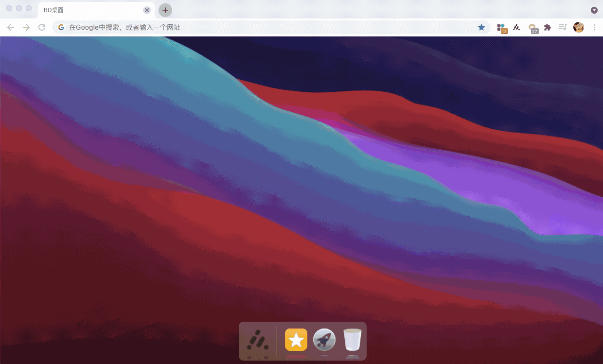Open a new tab with plus button
Image resolution: width=603 pixels, height=364 pixels.
click(x=165, y=10)
